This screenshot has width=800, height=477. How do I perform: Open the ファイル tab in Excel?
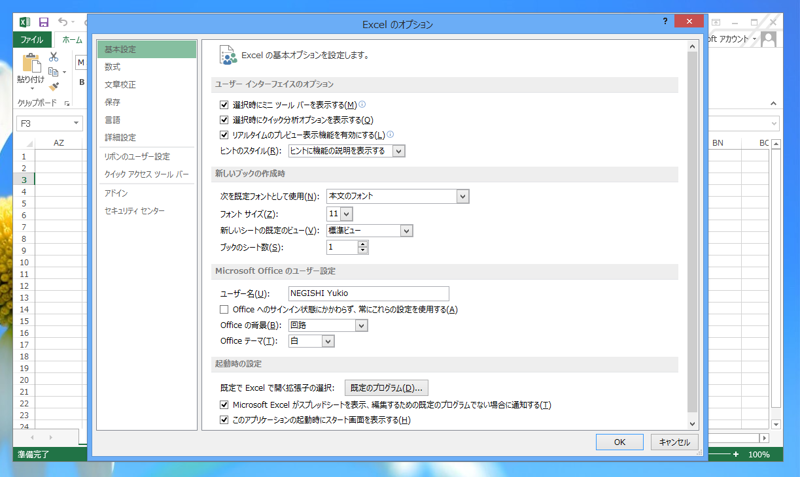(32, 39)
